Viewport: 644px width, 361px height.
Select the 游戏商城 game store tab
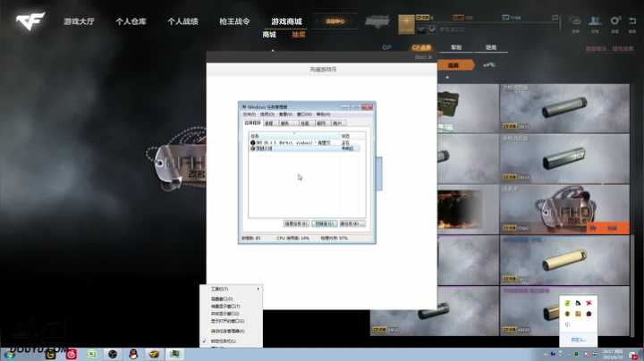[286, 21]
